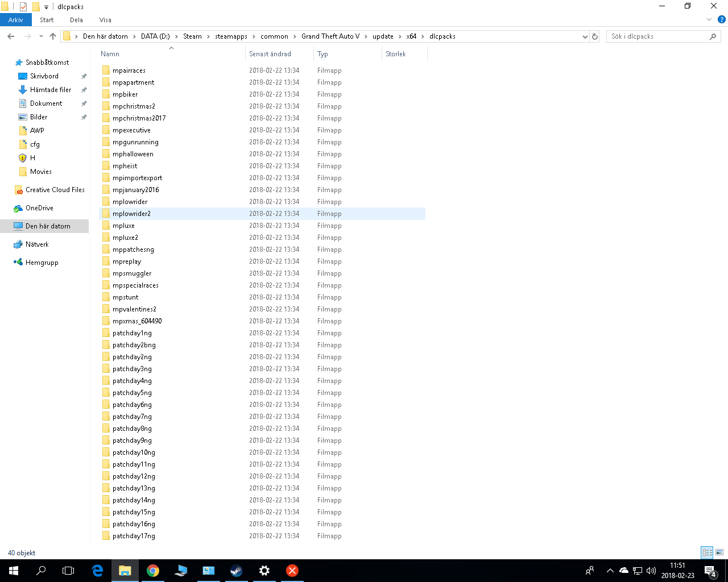Screen dimensions: 728x582
Task: Switch to the Visa ribbon tab
Action: click(x=105, y=20)
